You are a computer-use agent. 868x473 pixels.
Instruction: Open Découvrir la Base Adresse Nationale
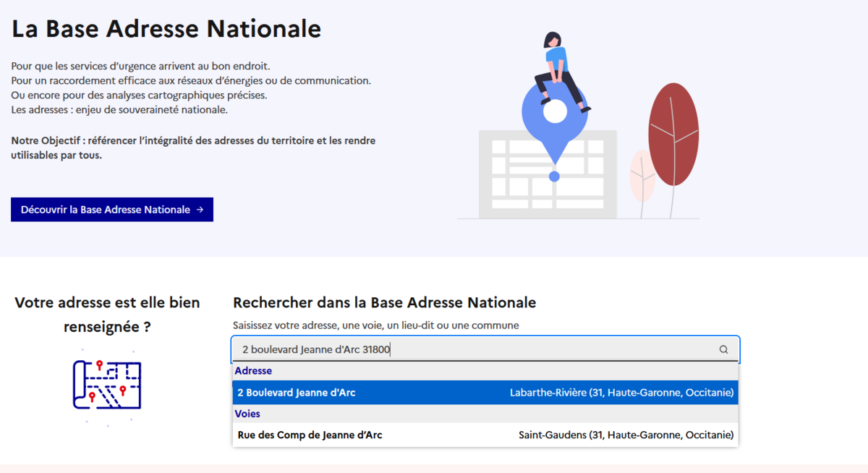pyautogui.click(x=111, y=210)
